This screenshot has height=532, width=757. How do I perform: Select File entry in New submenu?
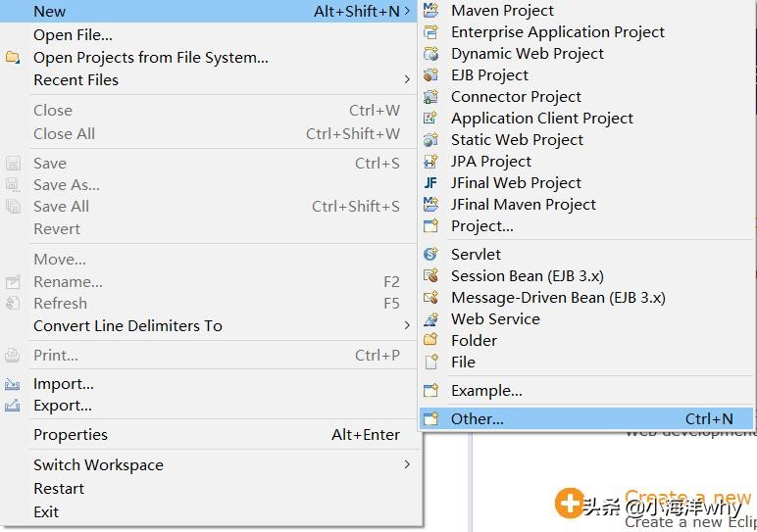pyautogui.click(x=586, y=362)
